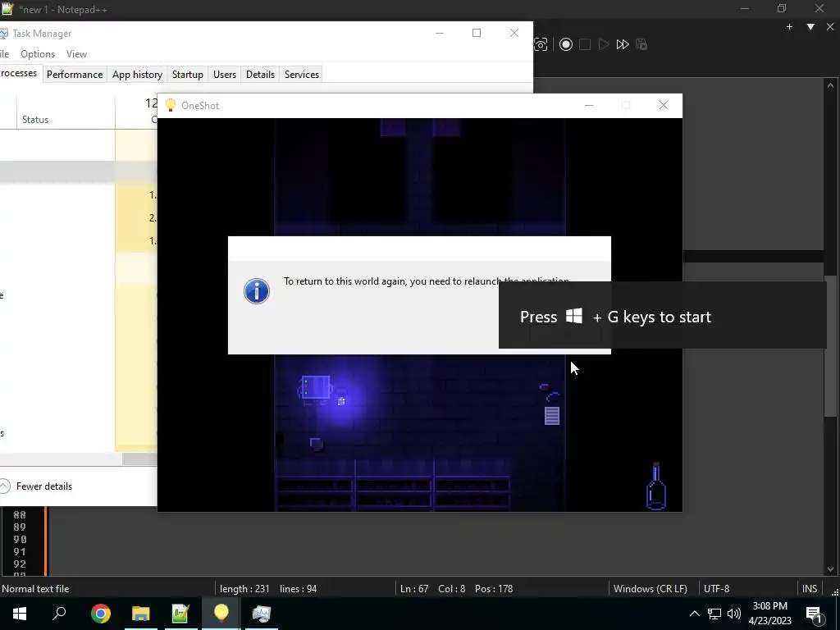Click line number 88 in Notepad++ margin
840x630 pixels.
20,515
